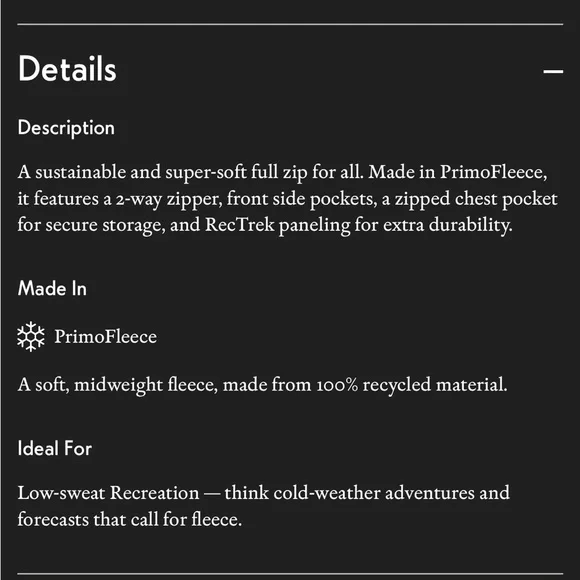
Task: Click the word RecTrek in description
Action: coord(240,225)
